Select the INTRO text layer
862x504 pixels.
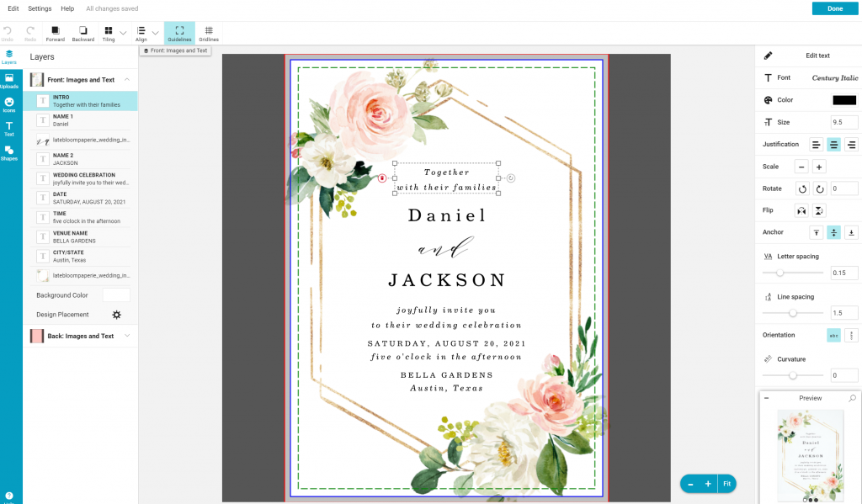tap(80, 101)
